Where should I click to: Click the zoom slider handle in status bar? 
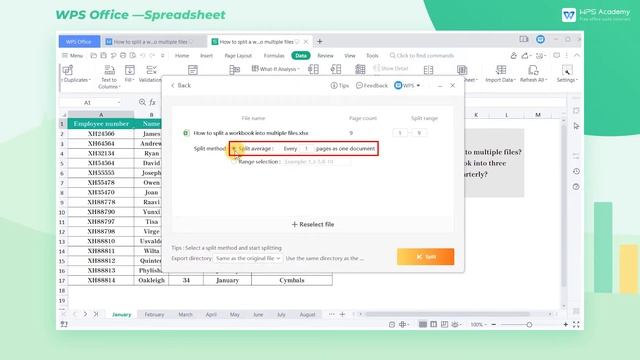[x=529, y=324]
